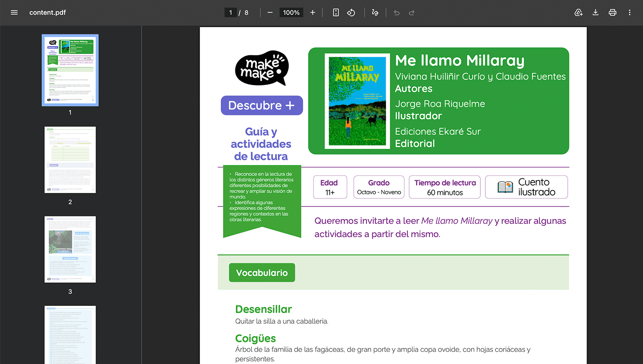Viewport: 643px width, 364px height.
Task: Undo the last annotation
Action: point(397,13)
